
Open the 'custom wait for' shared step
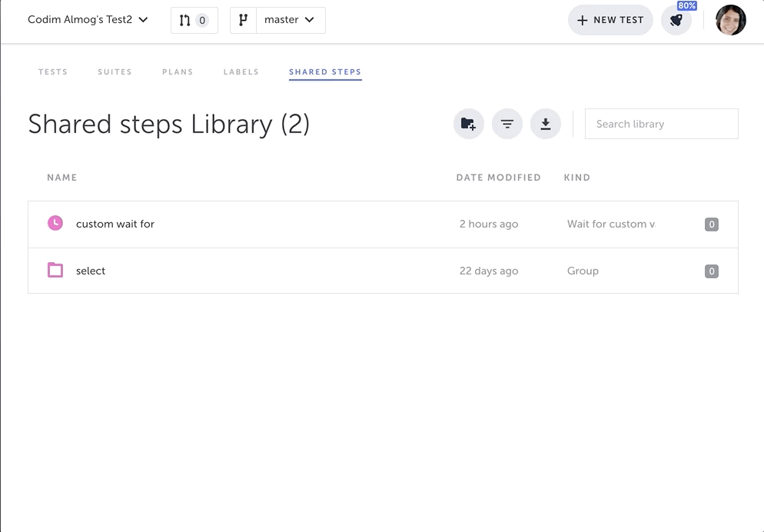(x=383, y=224)
